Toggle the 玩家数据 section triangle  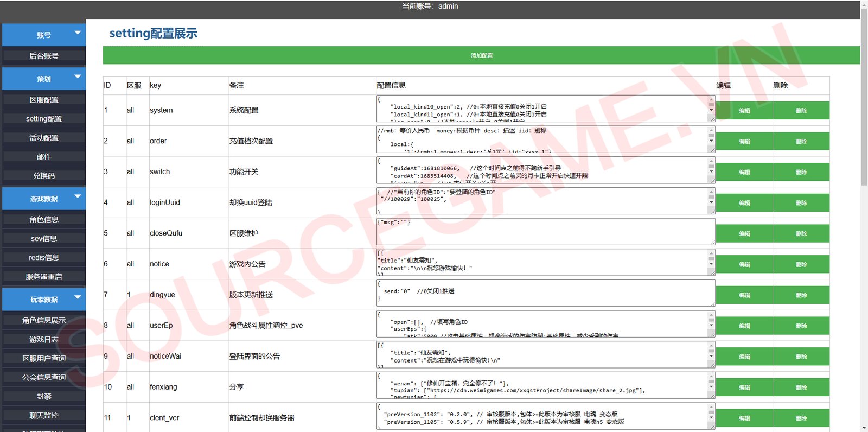78,297
